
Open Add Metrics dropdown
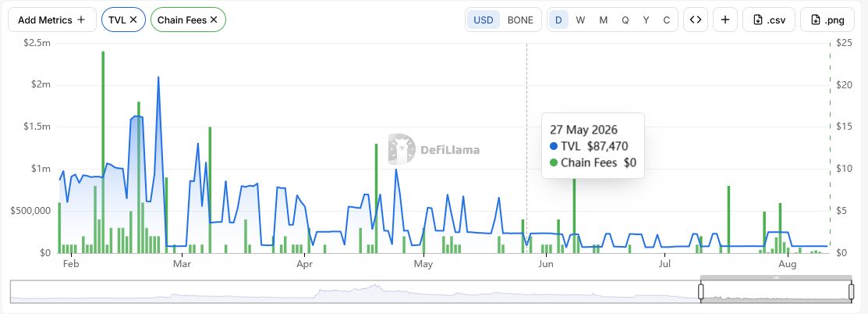pyautogui.click(x=51, y=20)
